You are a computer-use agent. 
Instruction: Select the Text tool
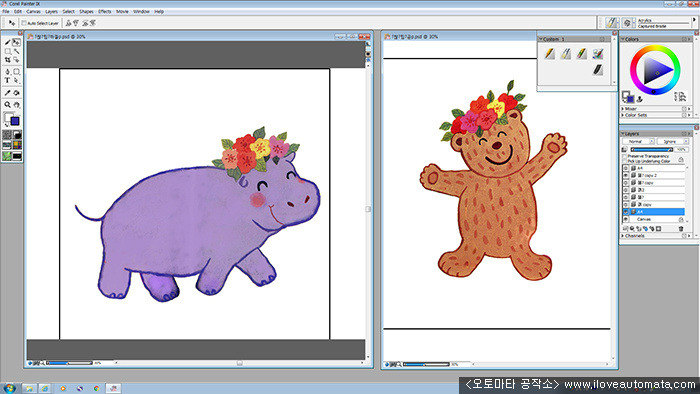coord(7,80)
